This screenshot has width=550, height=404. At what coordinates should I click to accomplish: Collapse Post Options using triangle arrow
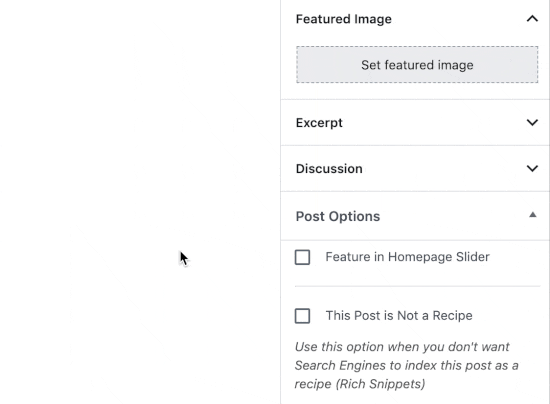click(x=532, y=215)
